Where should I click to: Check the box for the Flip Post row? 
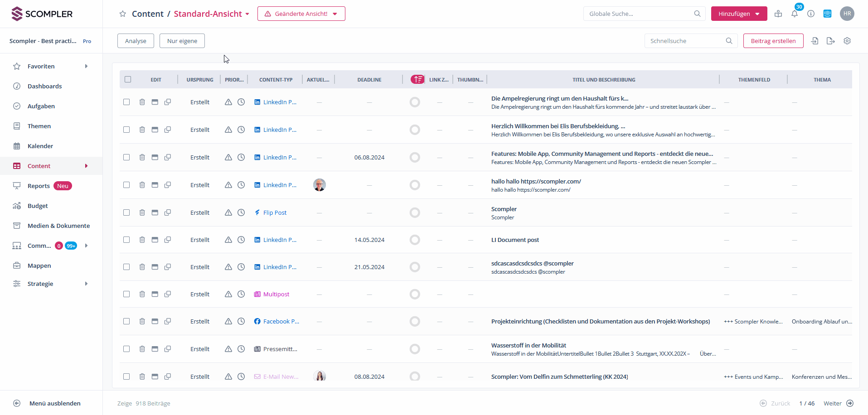[126, 212]
